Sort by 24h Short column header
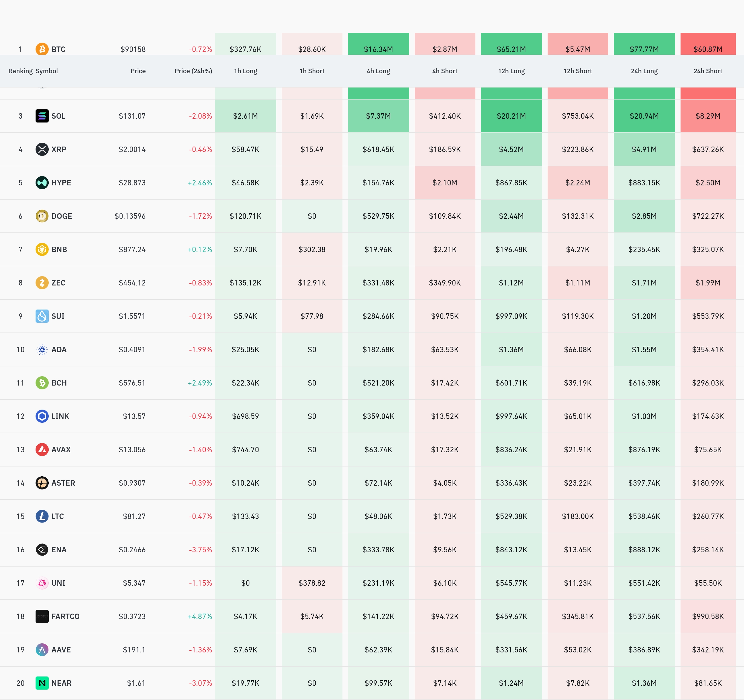 tap(707, 71)
